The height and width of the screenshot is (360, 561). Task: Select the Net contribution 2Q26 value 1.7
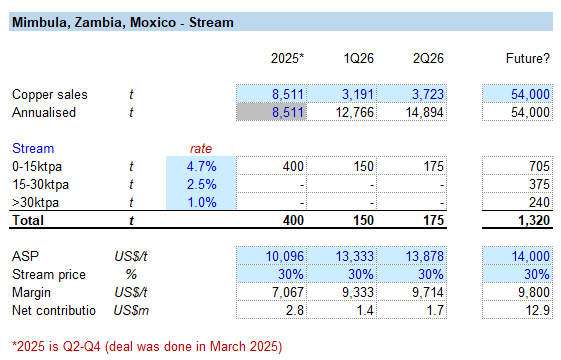point(412,310)
